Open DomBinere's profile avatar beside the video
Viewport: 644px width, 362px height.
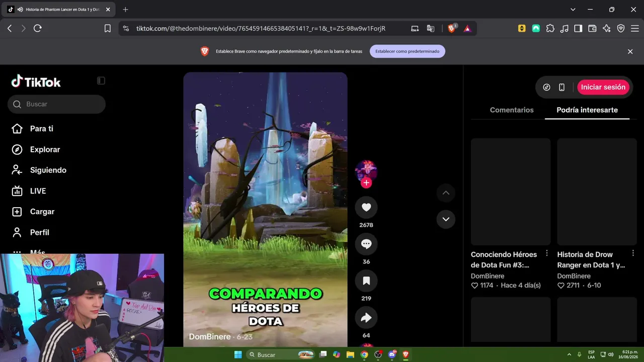coord(366,171)
